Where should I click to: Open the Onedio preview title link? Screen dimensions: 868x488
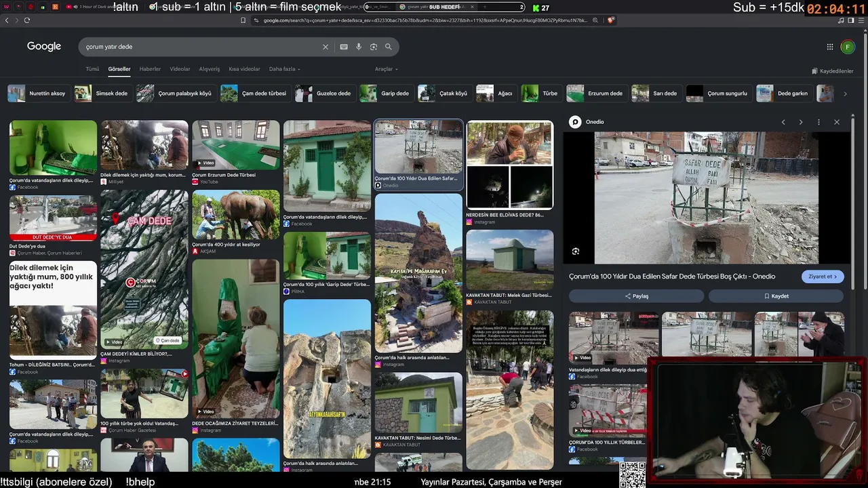pyautogui.click(x=672, y=277)
